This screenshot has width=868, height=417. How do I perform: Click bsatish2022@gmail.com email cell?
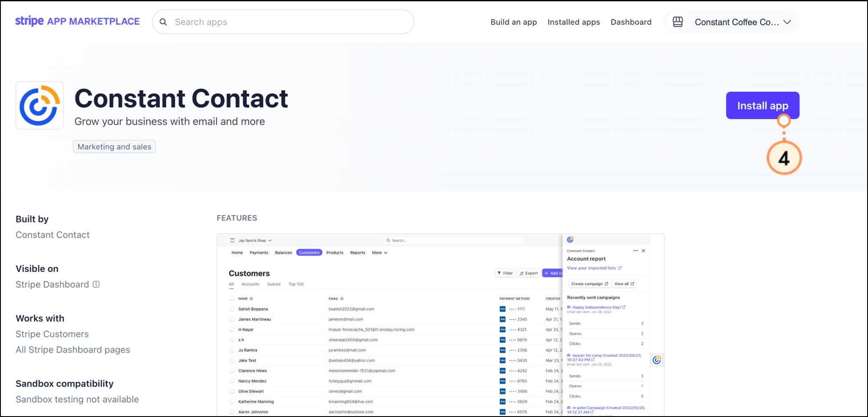(x=351, y=309)
